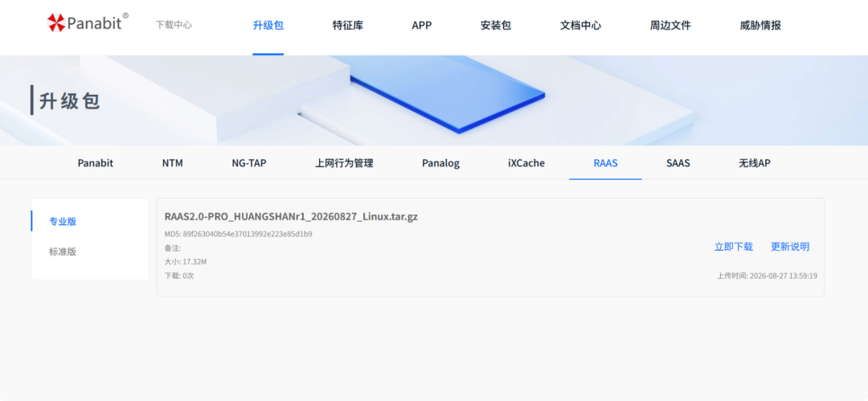The width and height of the screenshot is (868, 401).
Task: Open 周边文件 in the top navigation
Action: [670, 26]
